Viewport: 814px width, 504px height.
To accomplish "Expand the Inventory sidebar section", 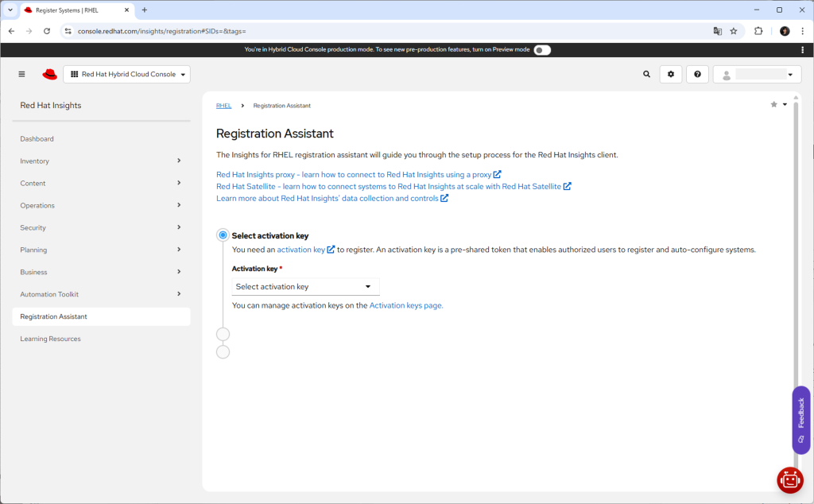I will (x=101, y=161).
